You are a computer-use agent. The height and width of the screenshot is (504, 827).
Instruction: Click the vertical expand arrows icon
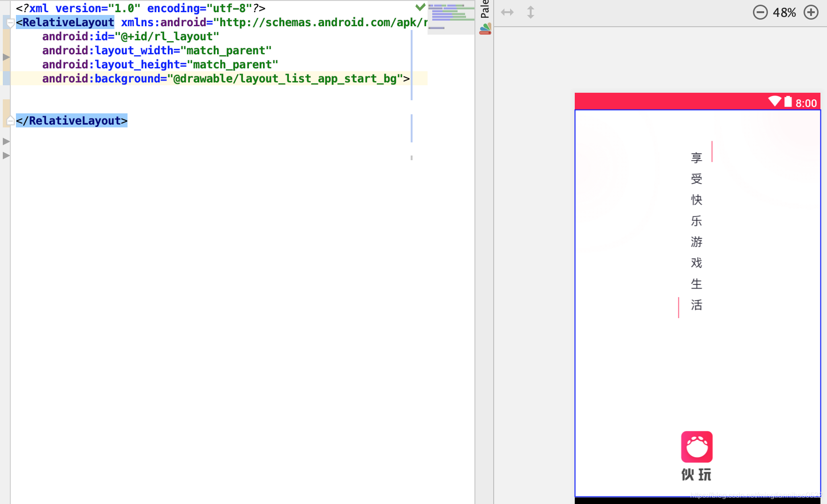tap(531, 12)
